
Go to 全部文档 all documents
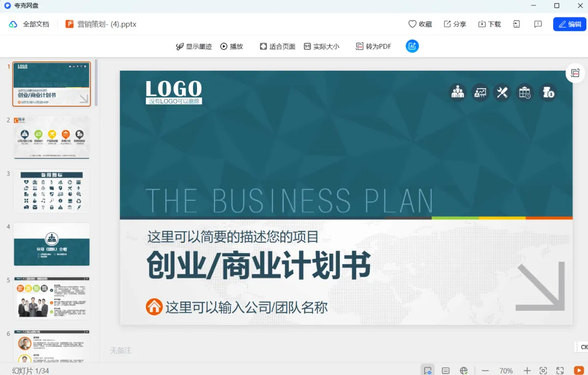29,24
